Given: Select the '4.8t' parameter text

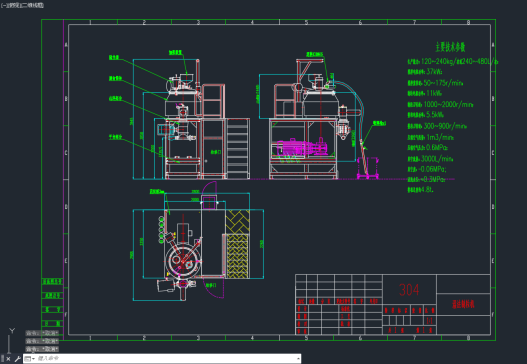Looking at the screenshot, I should [x=428, y=190].
